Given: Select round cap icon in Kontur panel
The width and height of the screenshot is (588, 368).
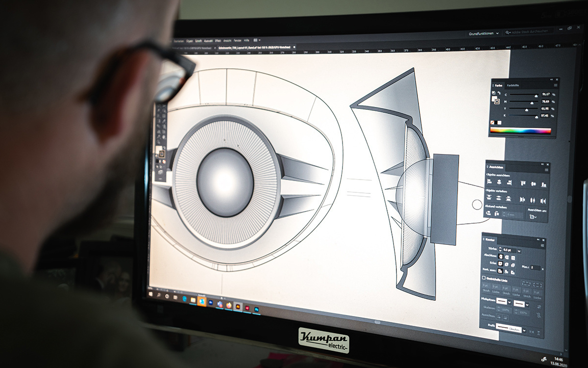Looking at the screenshot, I should click(507, 257).
